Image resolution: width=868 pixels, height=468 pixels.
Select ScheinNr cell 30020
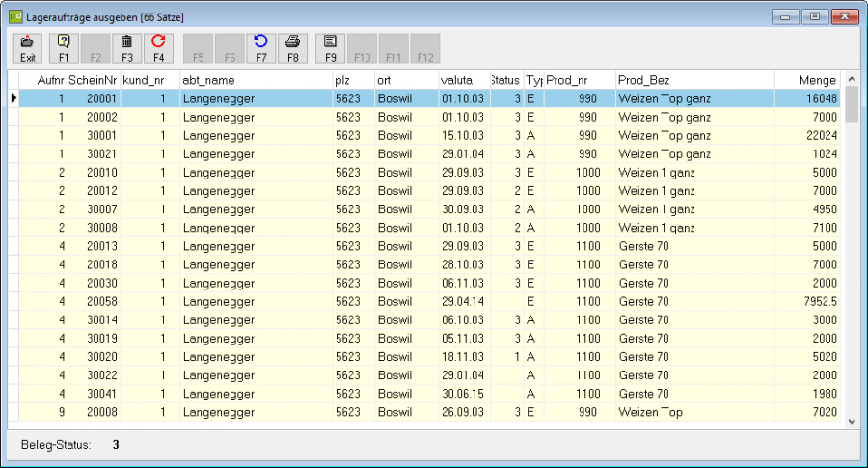93,357
